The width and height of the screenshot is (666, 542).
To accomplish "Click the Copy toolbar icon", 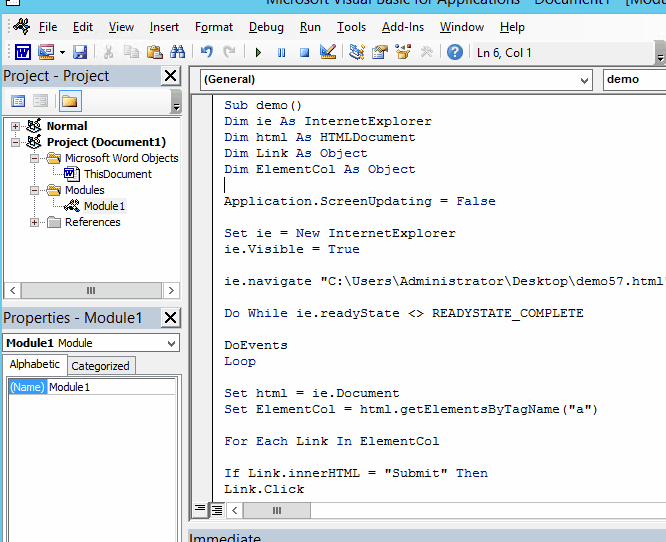I will [131, 52].
